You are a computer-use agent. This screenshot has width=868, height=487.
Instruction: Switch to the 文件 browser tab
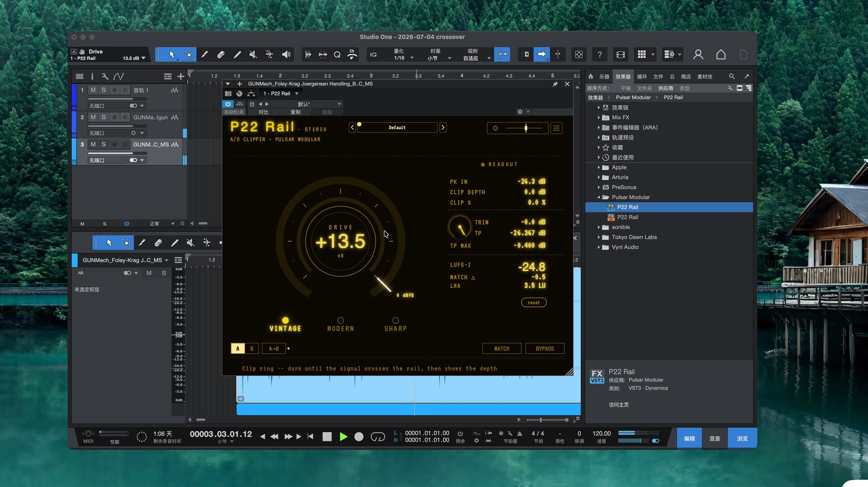click(658, 77)
